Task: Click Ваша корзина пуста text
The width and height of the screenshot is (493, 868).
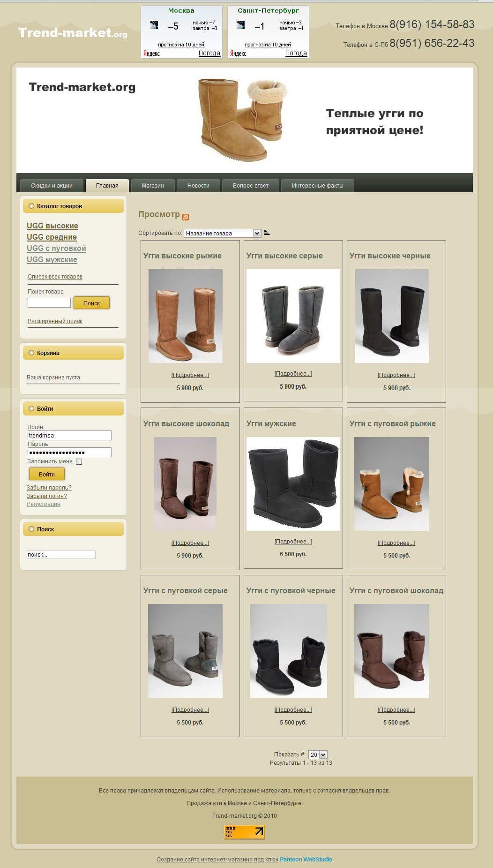Action: (x=54, y=377)
